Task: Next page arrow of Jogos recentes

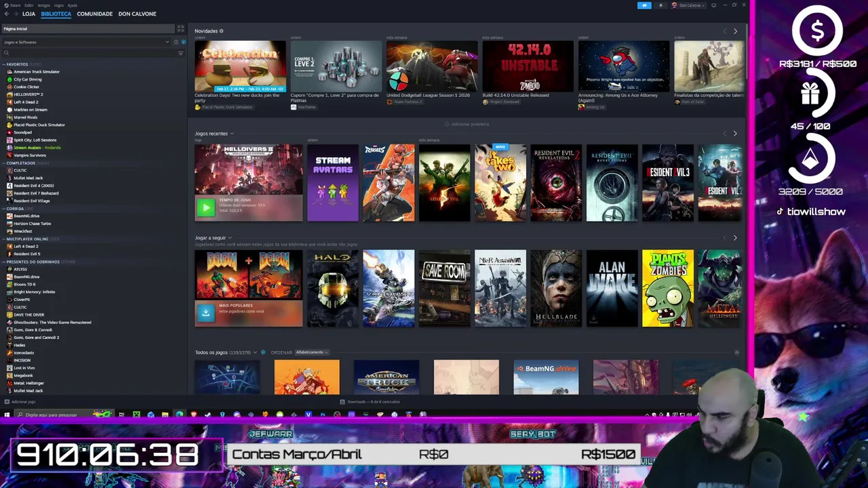Action: pyautogui.click(x=735, y=134)
